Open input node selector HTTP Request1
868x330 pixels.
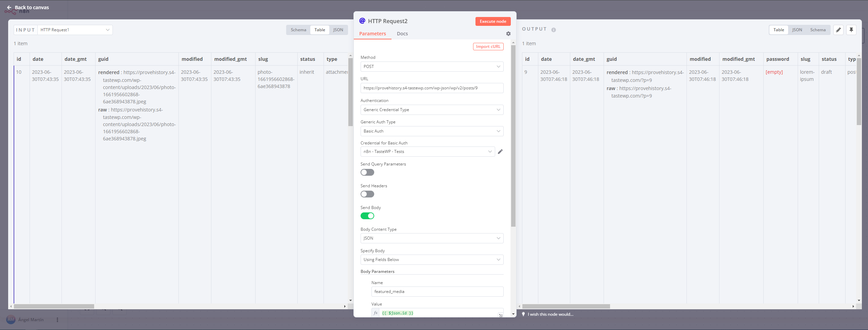click(75, 30)
